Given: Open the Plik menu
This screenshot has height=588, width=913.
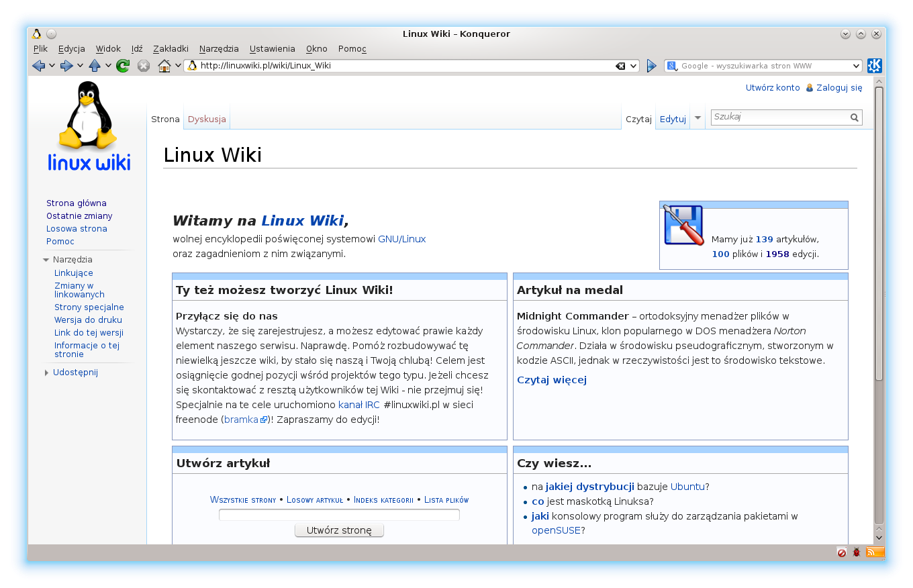Looking at the screenshot, I should click(x=40, y=48).
